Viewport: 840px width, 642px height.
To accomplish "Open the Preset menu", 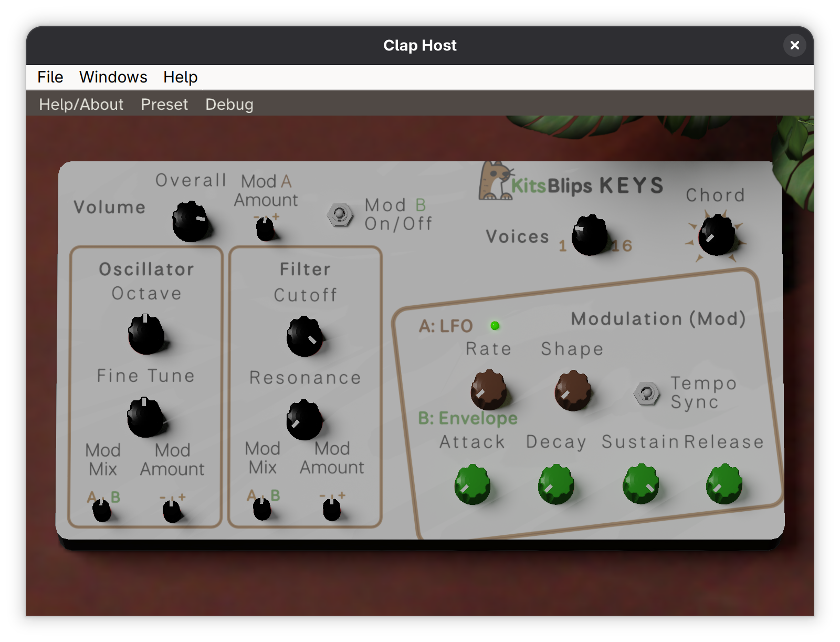I will click(164, 105).
